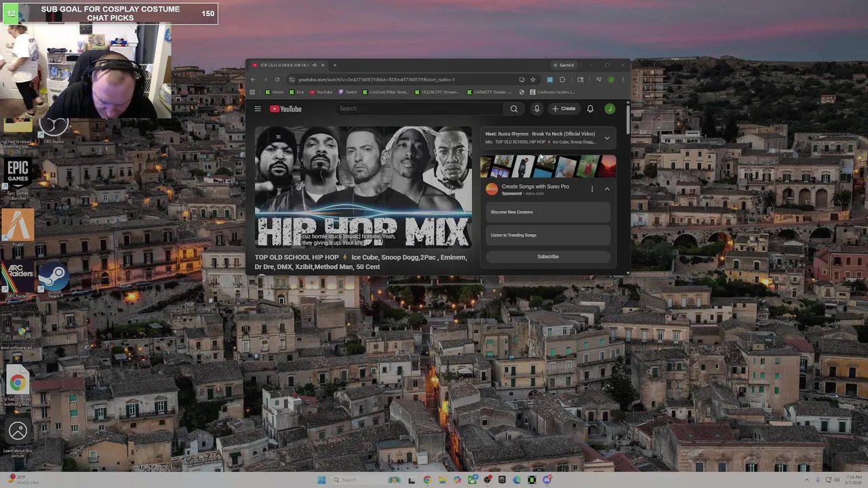This screenshot has width=868, height=488.
Task: Open Discord from the taskbar
Action: [x=547, y=480]
